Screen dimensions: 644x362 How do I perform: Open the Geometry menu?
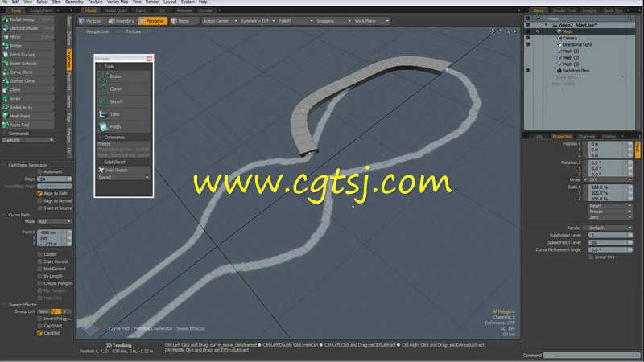[74, 2]
